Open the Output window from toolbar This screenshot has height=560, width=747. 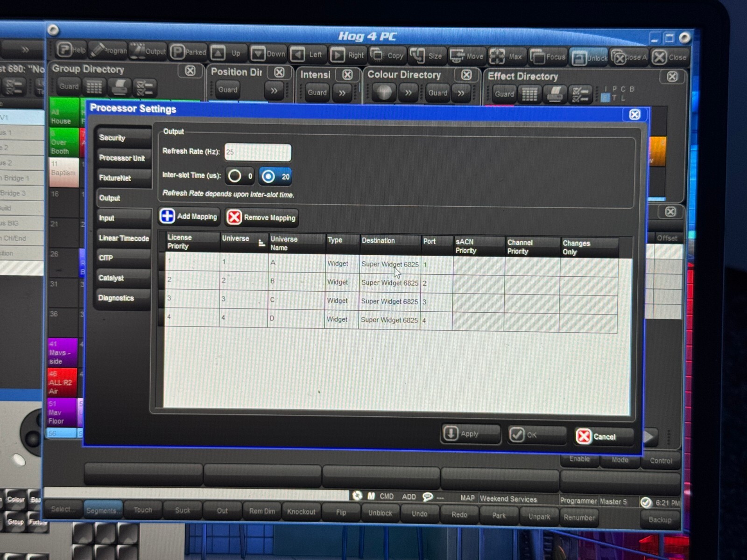[148, 51]
